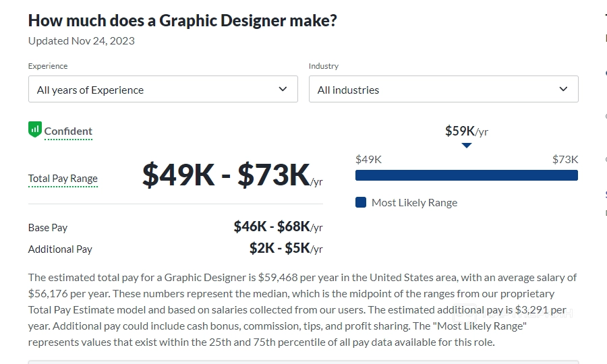Click the Graphic Designer salary page heading

[182, 20]
